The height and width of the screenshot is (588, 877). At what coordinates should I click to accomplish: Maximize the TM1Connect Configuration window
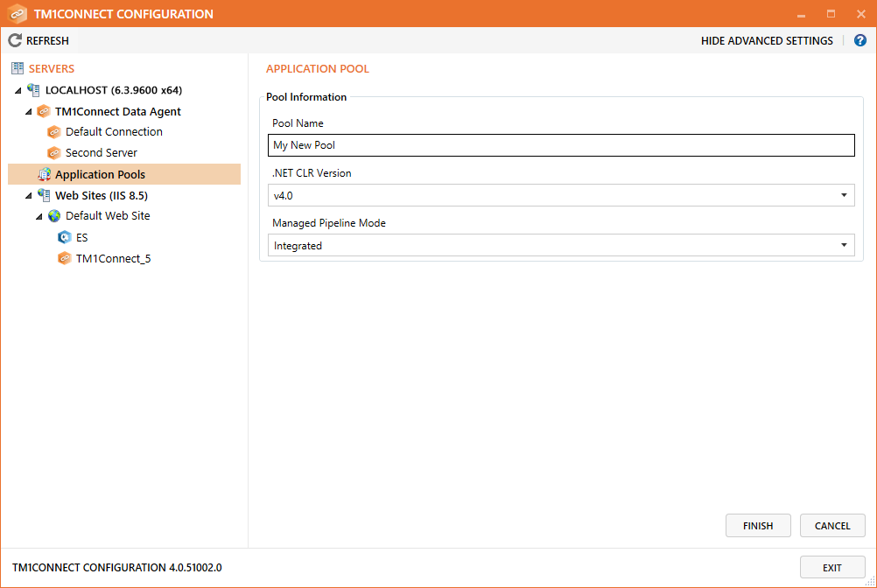point(831,14)
